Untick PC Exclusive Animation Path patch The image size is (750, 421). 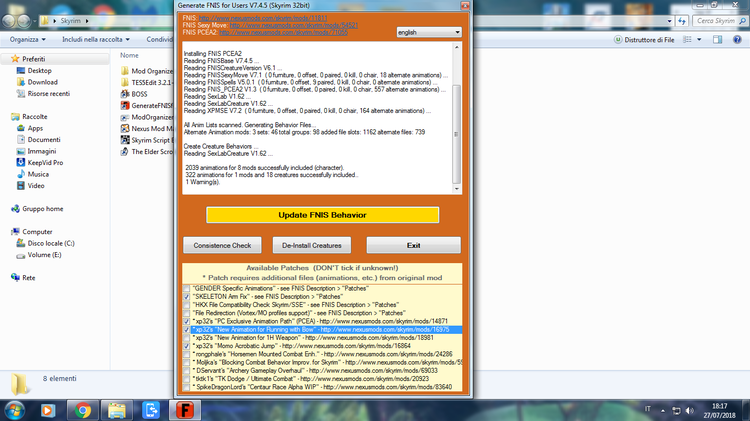[x=186, y=321]
